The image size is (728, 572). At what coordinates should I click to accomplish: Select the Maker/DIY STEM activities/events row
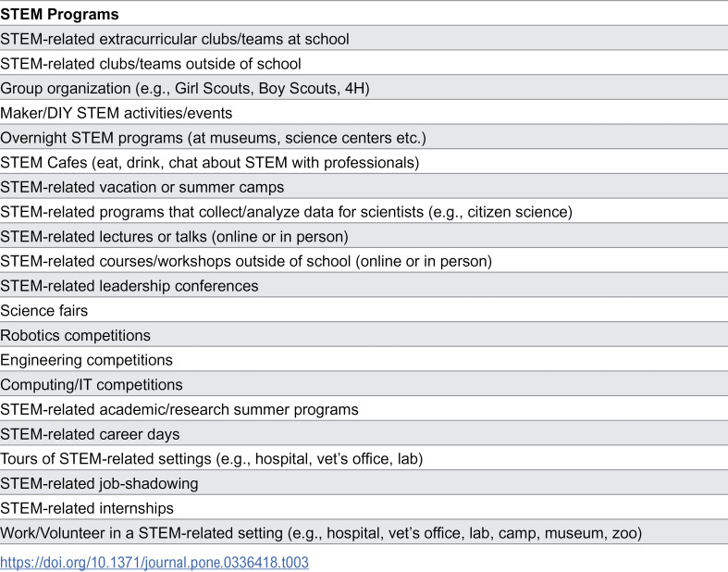364,112
